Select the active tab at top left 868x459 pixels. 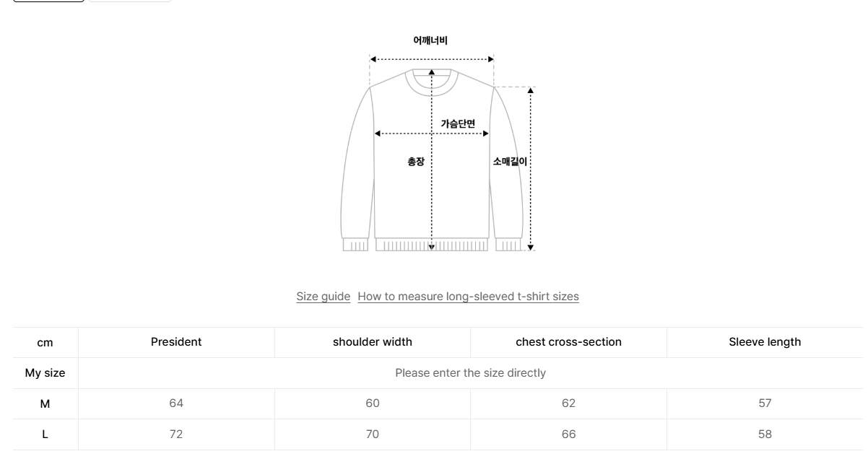(47, 1)
